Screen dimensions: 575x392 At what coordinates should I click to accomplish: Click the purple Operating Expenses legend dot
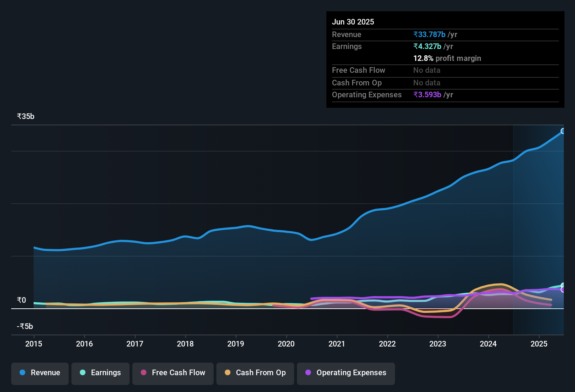pyautogui.click(x=308, y=372)
